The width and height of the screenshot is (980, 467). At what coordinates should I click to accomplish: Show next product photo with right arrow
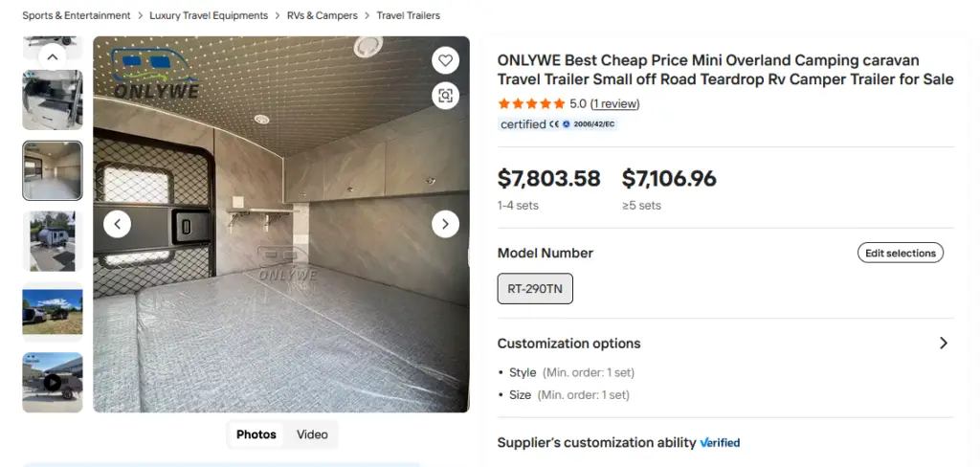445,224
